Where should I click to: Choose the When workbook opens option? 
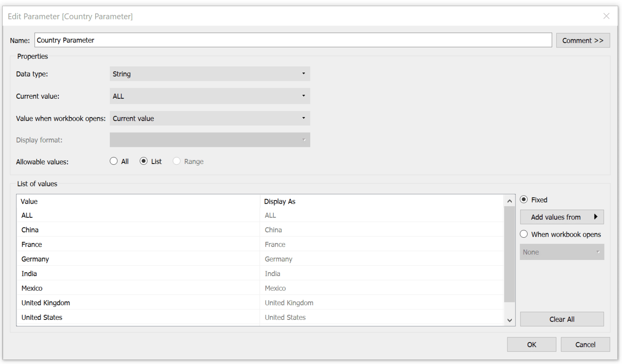(523, 234)
